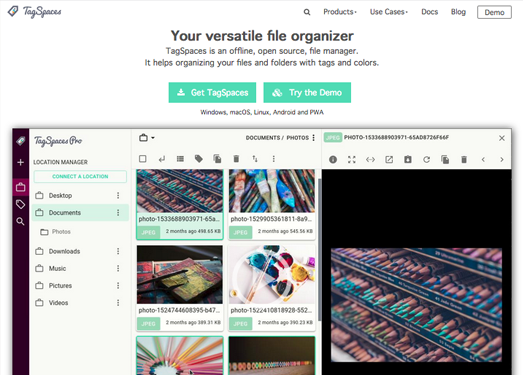Click the plus create-new icon in sidebar
Viewport: 523px width, 375px height.
click(20, 162)
